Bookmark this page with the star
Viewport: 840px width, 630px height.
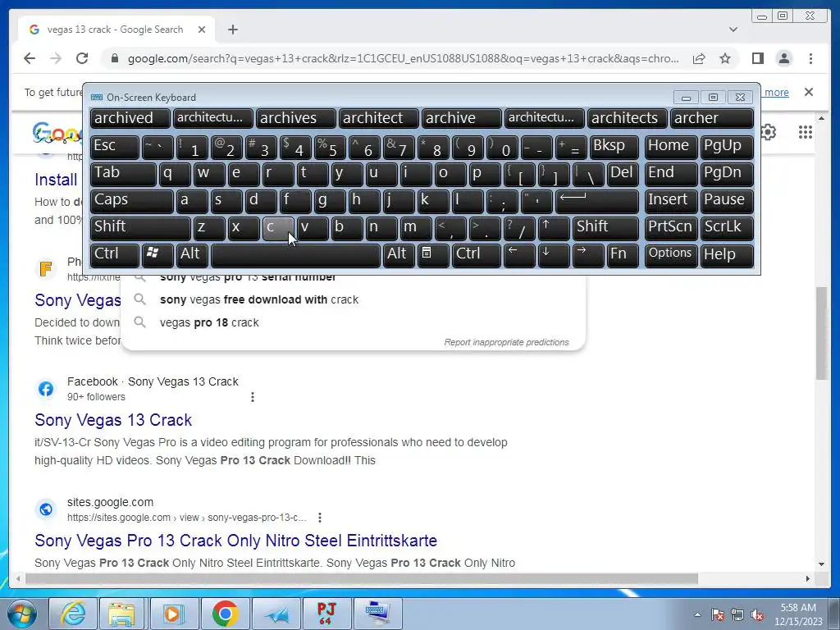[725, 58]
